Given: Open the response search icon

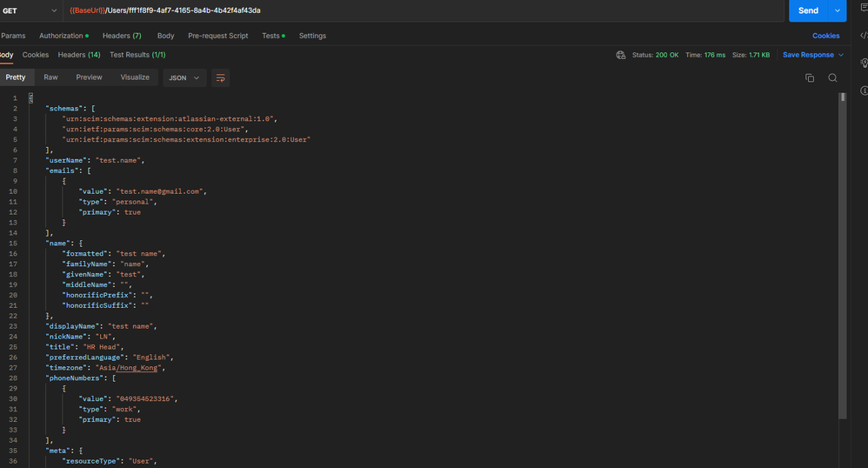Looking at the screenshot, I should click(x=832, y=78).
